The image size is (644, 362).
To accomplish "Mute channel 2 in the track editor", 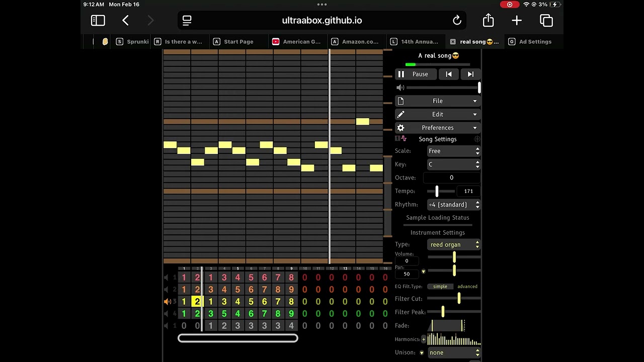I will click(167, 290).
